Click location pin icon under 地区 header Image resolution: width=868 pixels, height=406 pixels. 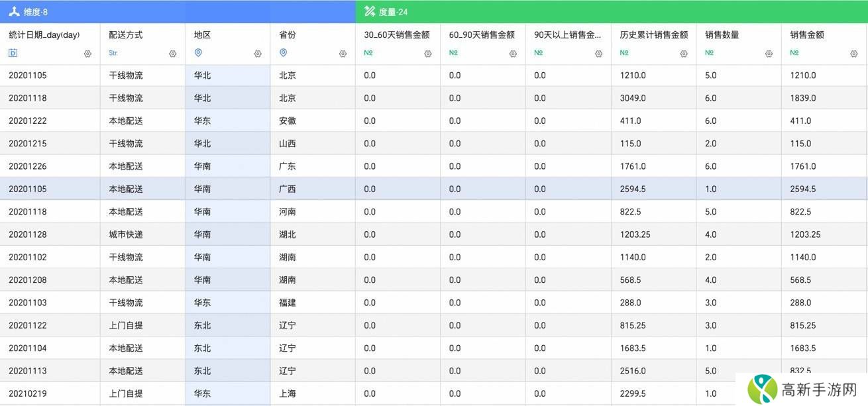pos(198,53)
